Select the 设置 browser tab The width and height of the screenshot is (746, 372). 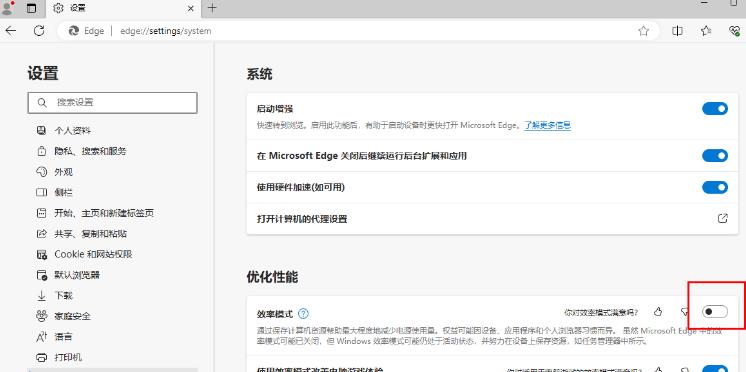tap(123, 8)
